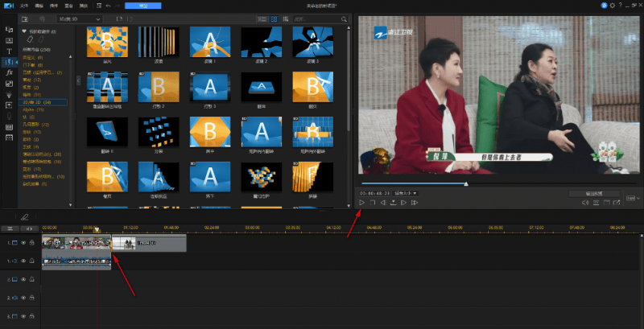Toggle visibility eye of audio track 1

click(24, 261)
